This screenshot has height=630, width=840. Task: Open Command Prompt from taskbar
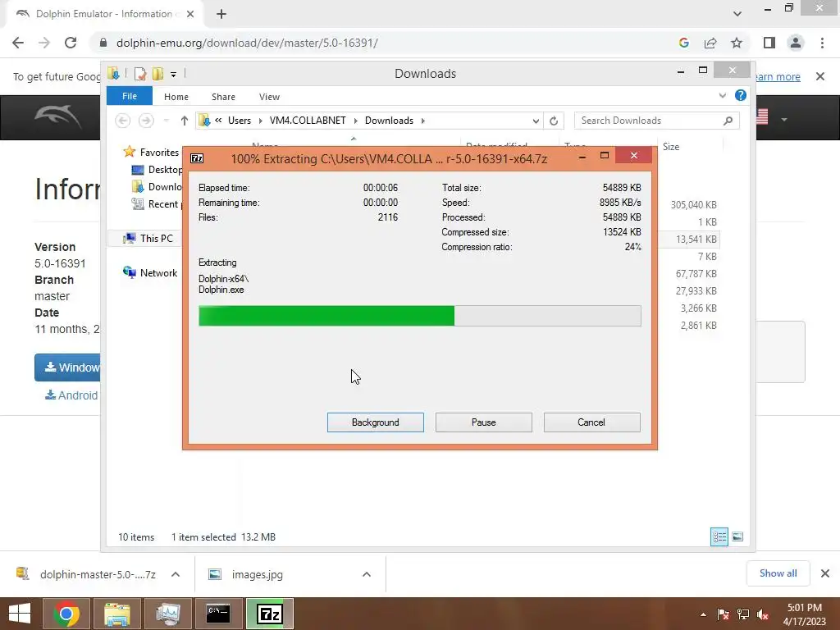tap(218, 614)
